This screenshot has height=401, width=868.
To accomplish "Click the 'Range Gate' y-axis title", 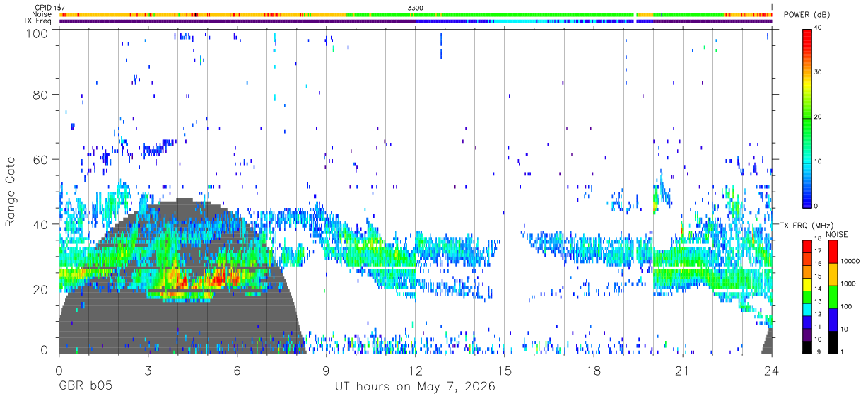I will [x=11, y=192].
